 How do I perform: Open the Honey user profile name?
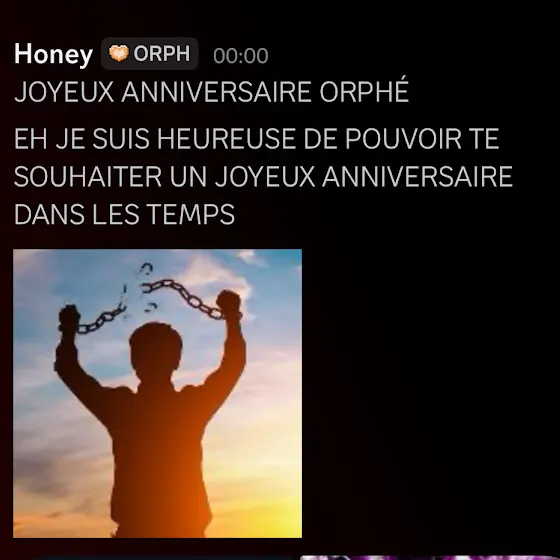pyautogui.click(x=54, y=54)
